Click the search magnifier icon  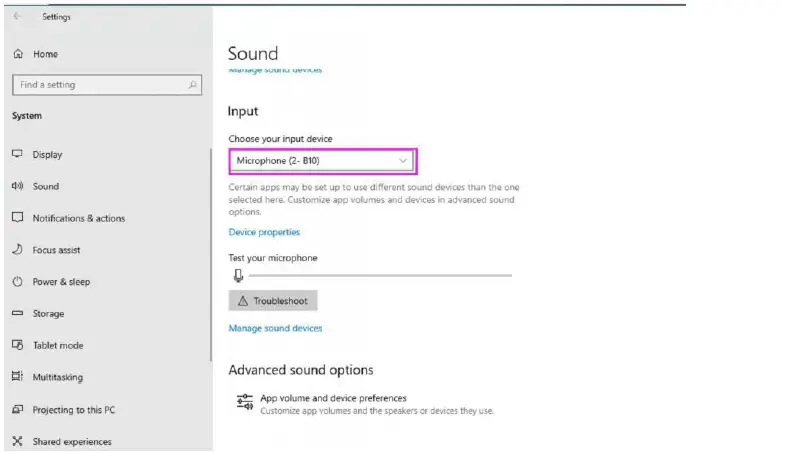click(193, 85)
